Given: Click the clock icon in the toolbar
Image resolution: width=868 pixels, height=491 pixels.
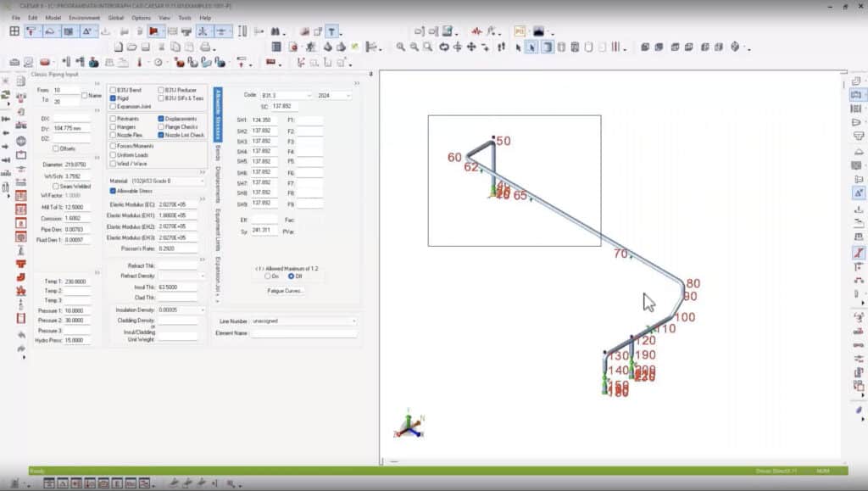Looking at the screenshot, I should pyautogui.click(x=158, y=62).
